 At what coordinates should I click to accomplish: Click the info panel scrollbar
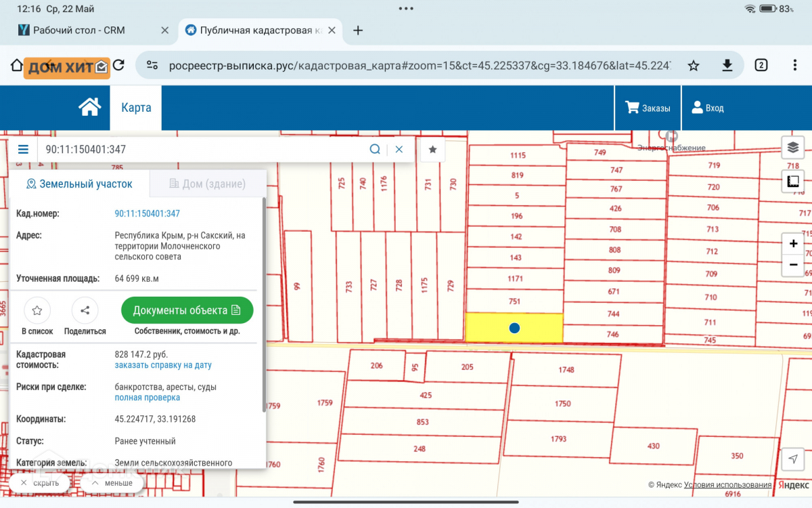click(x=264, y=305)
